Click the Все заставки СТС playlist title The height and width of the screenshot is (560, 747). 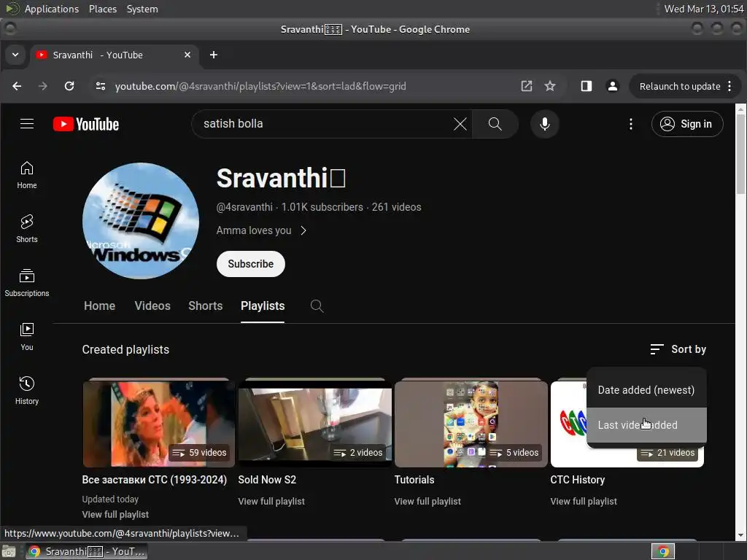[x=155, y=480]
